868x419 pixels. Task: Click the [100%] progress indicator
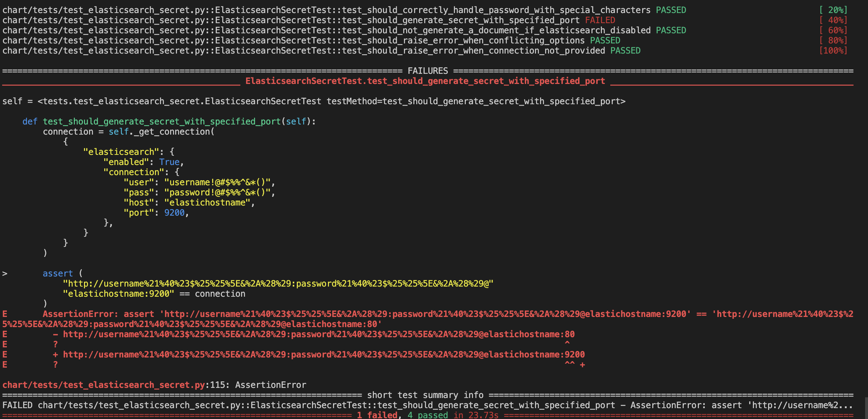(x=833, y=51)
